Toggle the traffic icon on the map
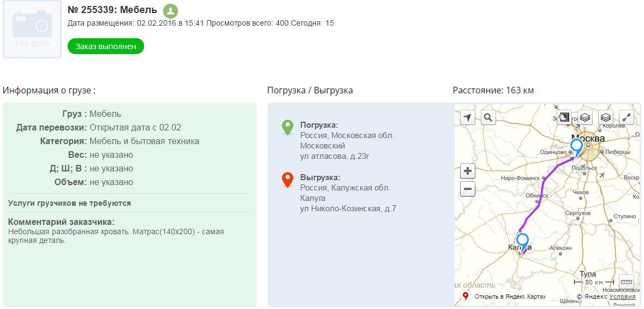This screenshot has height=309, width=644. 564,117
